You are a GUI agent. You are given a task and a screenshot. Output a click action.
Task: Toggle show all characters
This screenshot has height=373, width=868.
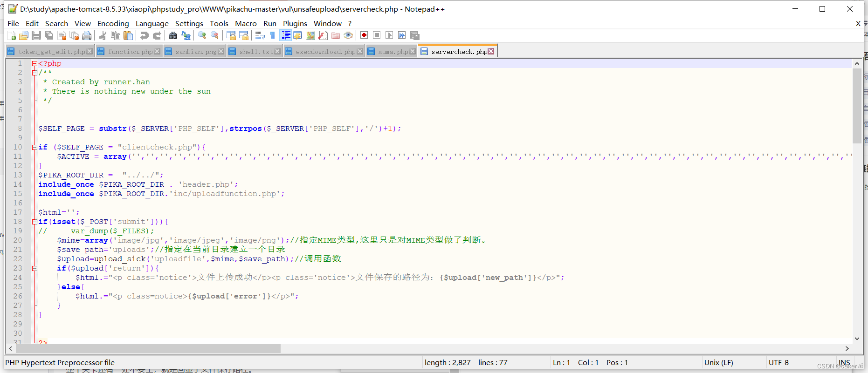(272, 35)
